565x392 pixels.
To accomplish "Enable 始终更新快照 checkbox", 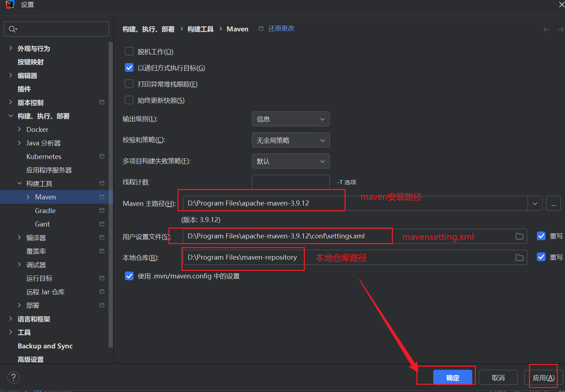I will pyautogui.click(x=129, y=100).
